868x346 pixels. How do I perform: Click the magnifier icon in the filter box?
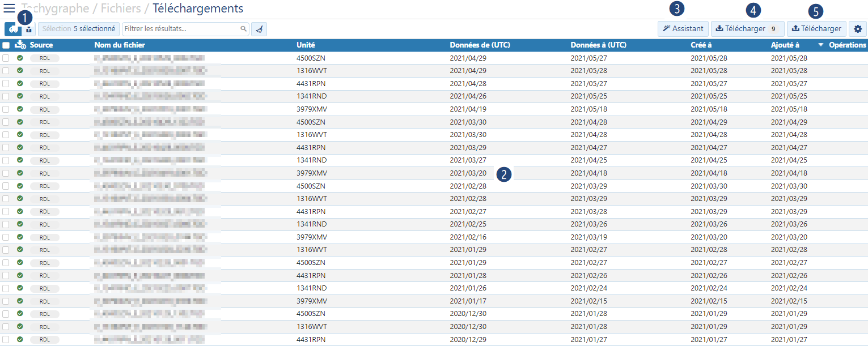pyautogui.click(x=243, y=29)
